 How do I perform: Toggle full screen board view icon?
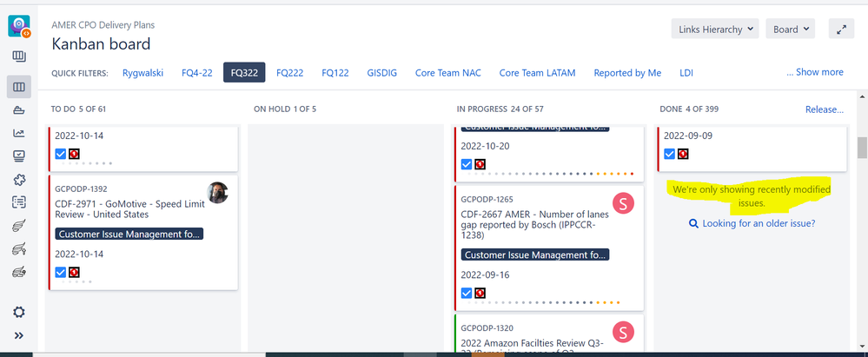coord(841,30)
